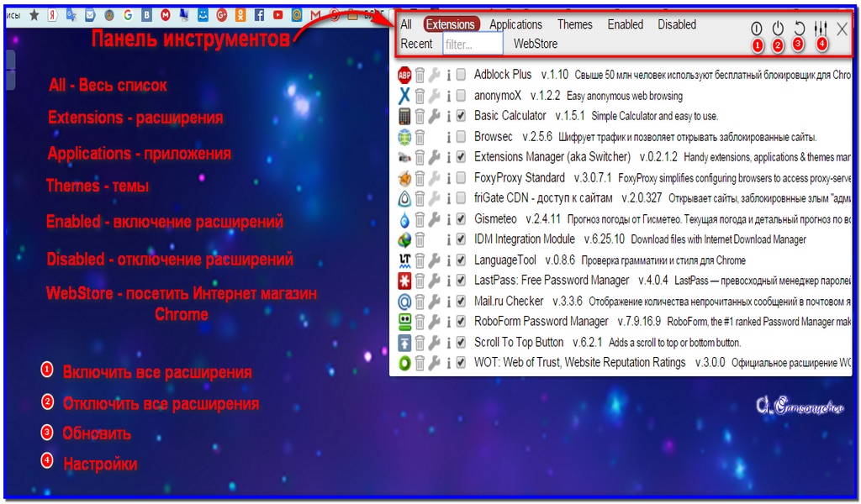Click the Scroll To Top Button name

click(518, 342)
